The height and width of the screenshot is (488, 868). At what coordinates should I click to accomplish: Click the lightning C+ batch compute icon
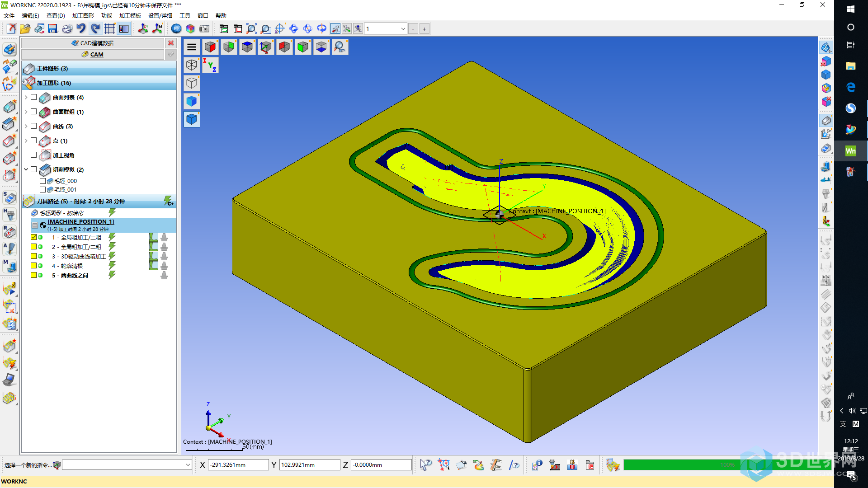[169, 201]
